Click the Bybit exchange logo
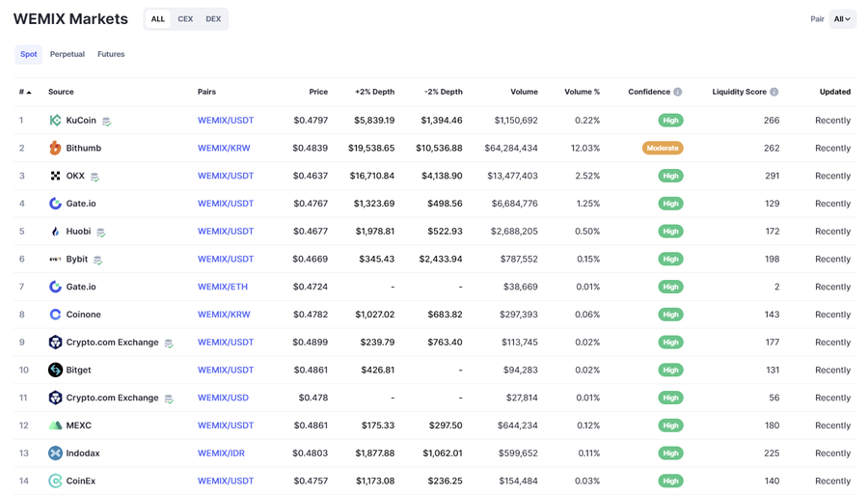Image resolution: width=868 pixels, height=495 pixels. click(x=55, y=259)
